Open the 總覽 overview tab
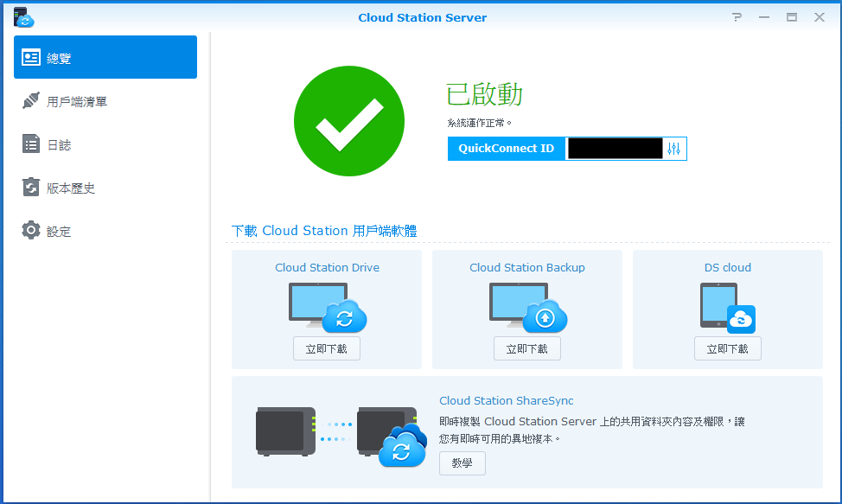Screen dimensions: 842x504 [x=105, y=57]
